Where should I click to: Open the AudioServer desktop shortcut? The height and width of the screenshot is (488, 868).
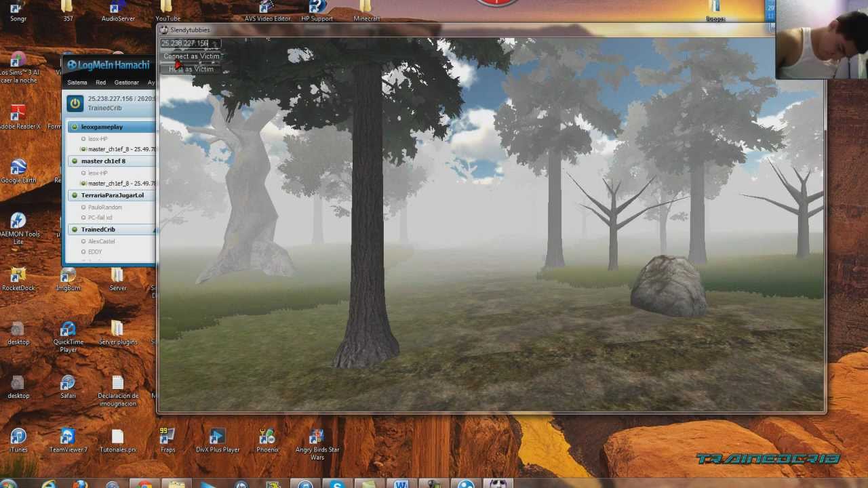click(118, 10)
